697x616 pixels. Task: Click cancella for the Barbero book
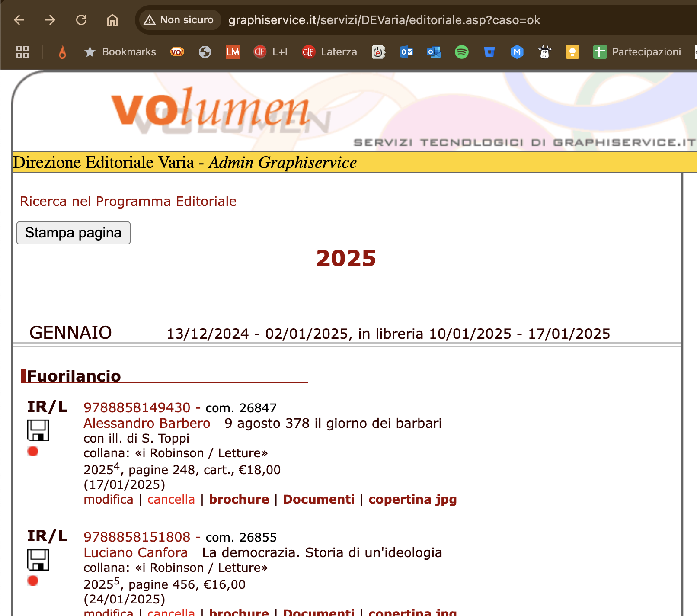tap(171, 499)
